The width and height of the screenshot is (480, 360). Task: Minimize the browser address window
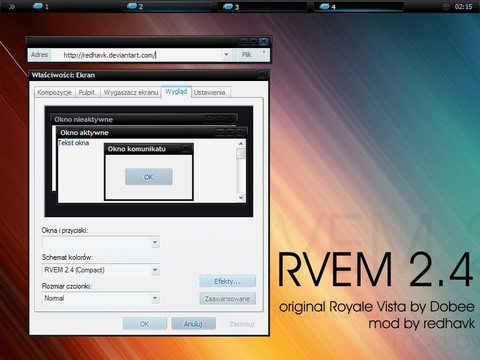tap(244, 41)
